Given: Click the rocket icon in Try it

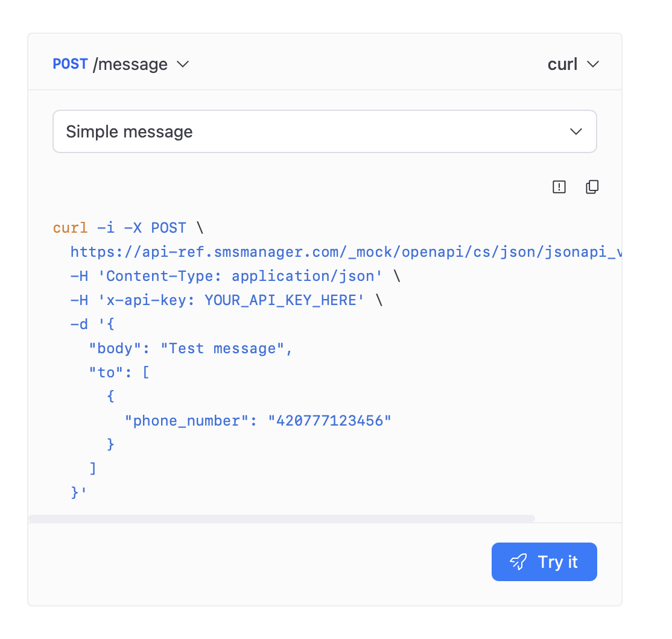Looking at the screenshot, I should [518, 562].
